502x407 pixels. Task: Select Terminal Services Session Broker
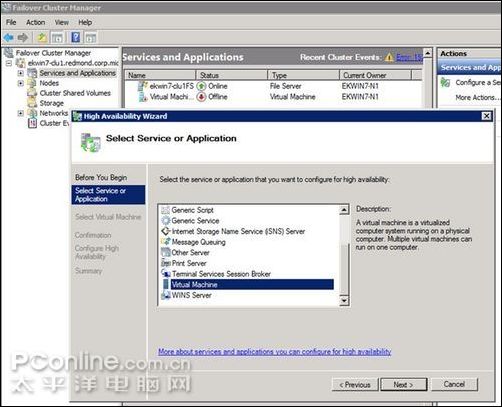221,274
